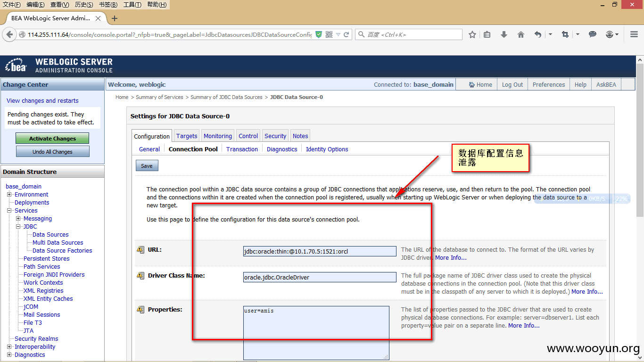Bookmark this page with the star icon
The image size is (644, 362).
(x=472, y=34)
